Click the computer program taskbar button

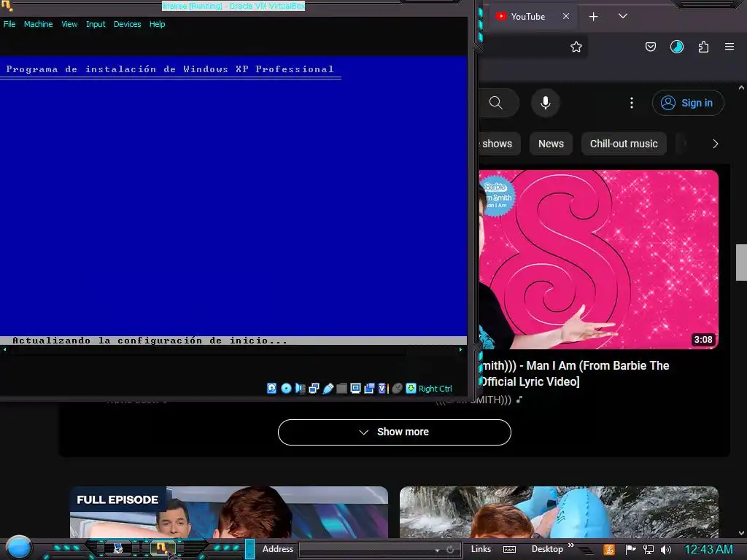click(117, 548)
